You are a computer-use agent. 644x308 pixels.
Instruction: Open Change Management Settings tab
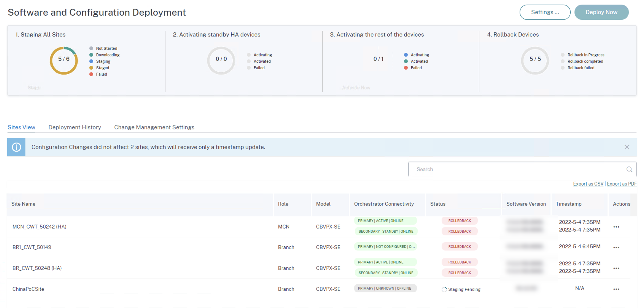click(x=154, y=127)
